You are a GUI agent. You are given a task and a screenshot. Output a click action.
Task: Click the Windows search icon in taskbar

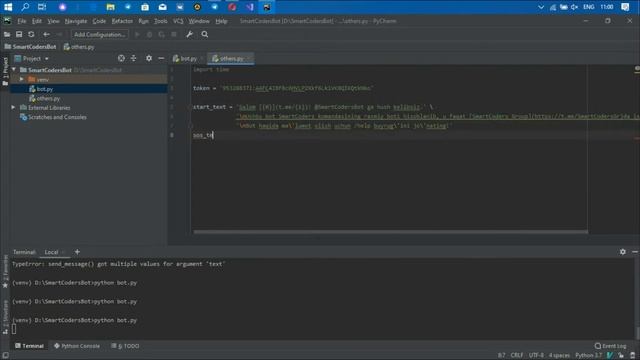tap(25, 7)
